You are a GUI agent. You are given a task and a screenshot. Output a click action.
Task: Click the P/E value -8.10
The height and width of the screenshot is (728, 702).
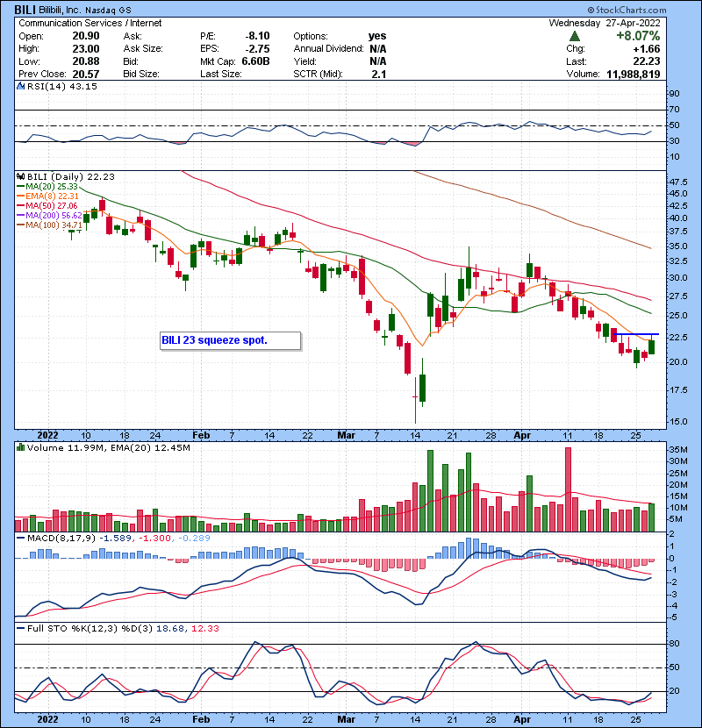(257, 36)
